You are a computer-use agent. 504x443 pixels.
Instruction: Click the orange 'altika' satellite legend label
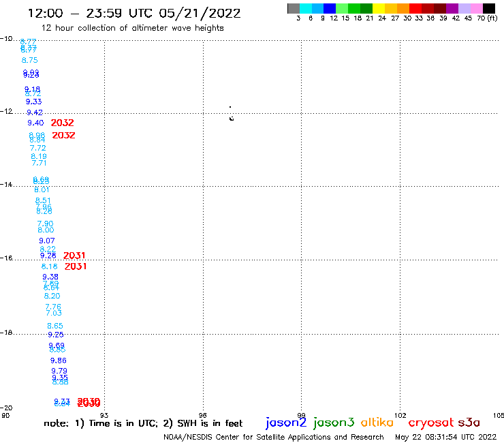click(x=377, y=423)
